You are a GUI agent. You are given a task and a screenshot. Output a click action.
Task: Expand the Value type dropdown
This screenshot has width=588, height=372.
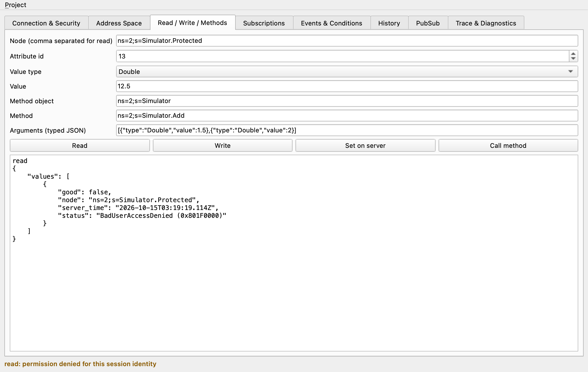(347, 71)
